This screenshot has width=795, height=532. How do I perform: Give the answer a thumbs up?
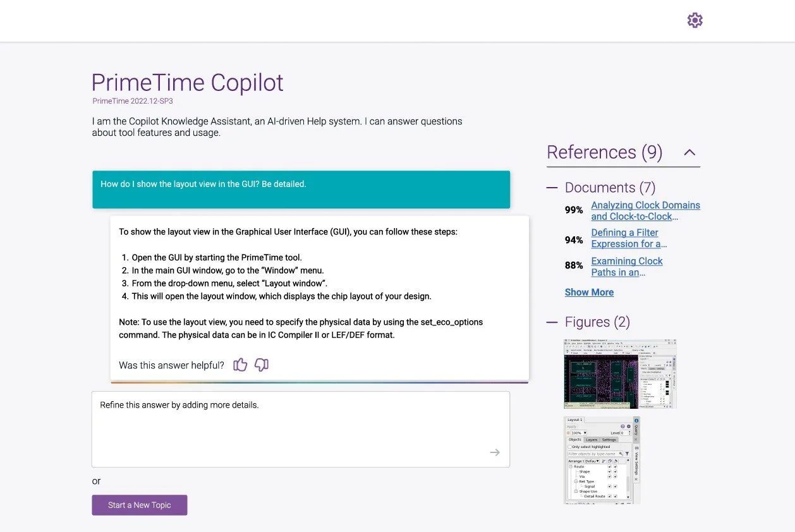[240, 365]
